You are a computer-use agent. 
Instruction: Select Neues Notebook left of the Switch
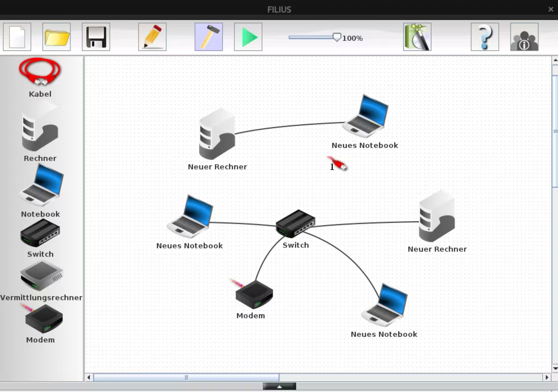tap(190, 216)
